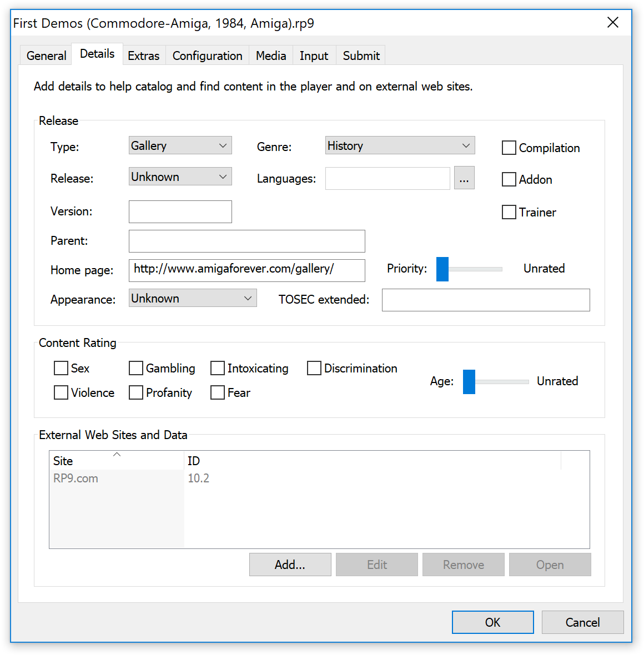The height and width of the screenshot is (655, 644).
Task: Enable the Compilation checkbox
Action: point(509,148)
